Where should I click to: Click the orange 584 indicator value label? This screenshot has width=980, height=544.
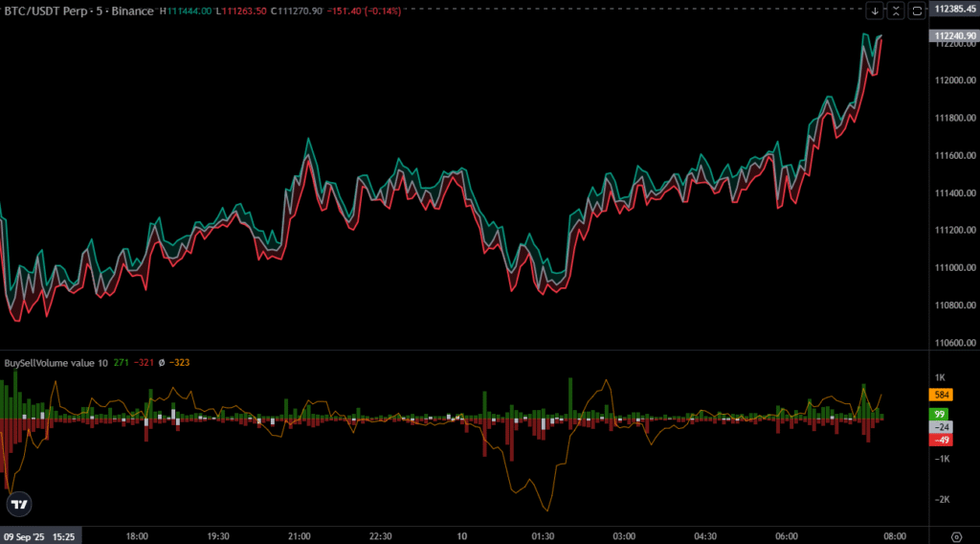(x=940, y=395)
